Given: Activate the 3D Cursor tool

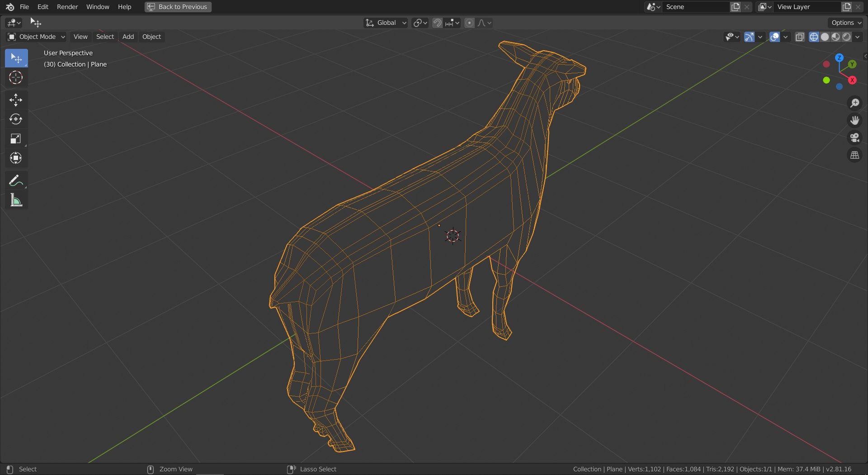Looking at the screenshot, I should [x=16, y=78].
